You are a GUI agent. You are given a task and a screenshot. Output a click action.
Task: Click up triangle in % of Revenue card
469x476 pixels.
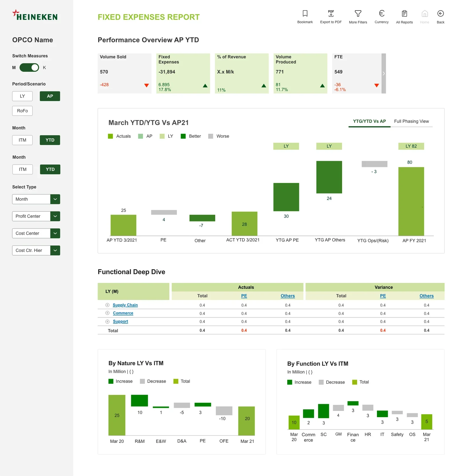264,86
